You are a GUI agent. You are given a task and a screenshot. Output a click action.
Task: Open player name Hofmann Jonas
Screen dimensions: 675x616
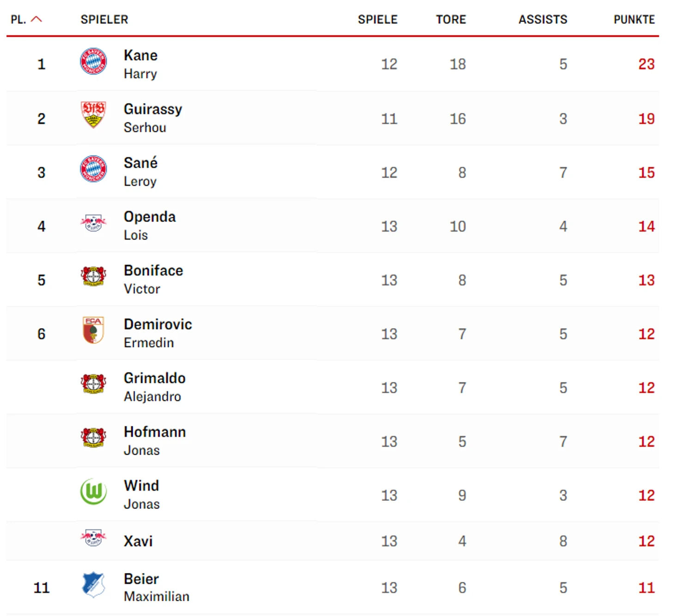(154, 441)
